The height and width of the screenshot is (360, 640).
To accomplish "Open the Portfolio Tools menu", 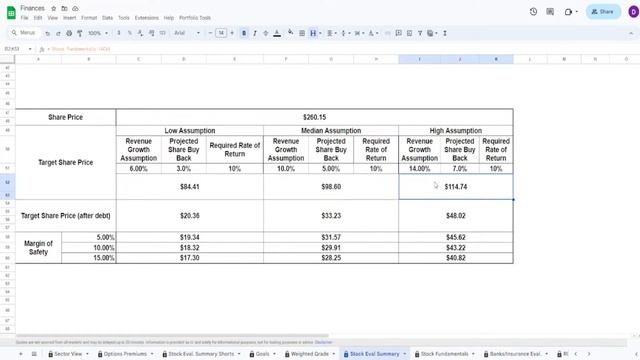I will [195, 18].
